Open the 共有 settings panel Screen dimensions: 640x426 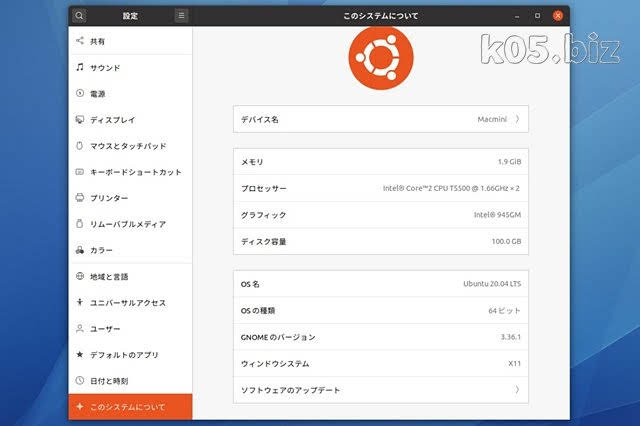pyautogui.click(x=130, y=41)
